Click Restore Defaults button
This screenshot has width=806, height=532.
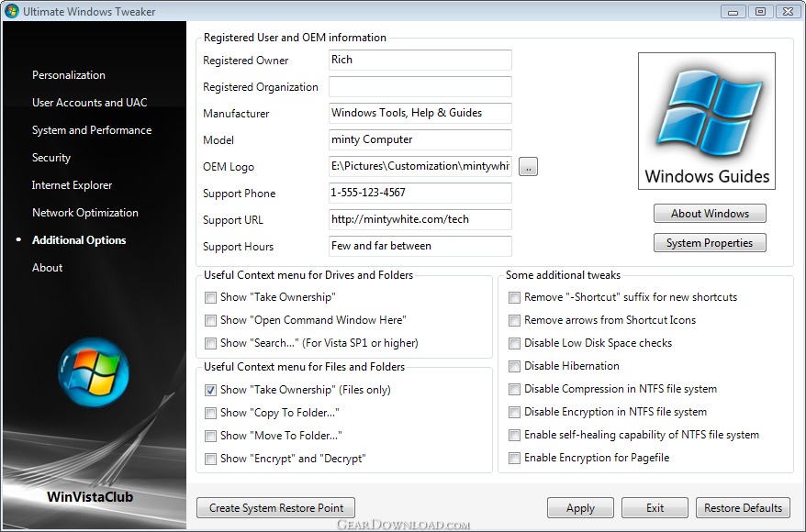743,508
